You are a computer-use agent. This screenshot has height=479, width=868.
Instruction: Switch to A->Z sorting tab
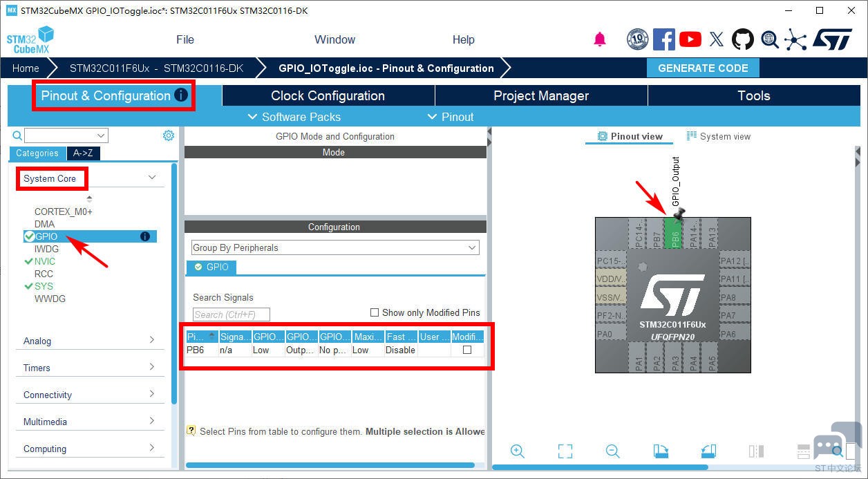pyautogui.click(x=84, y=153)
